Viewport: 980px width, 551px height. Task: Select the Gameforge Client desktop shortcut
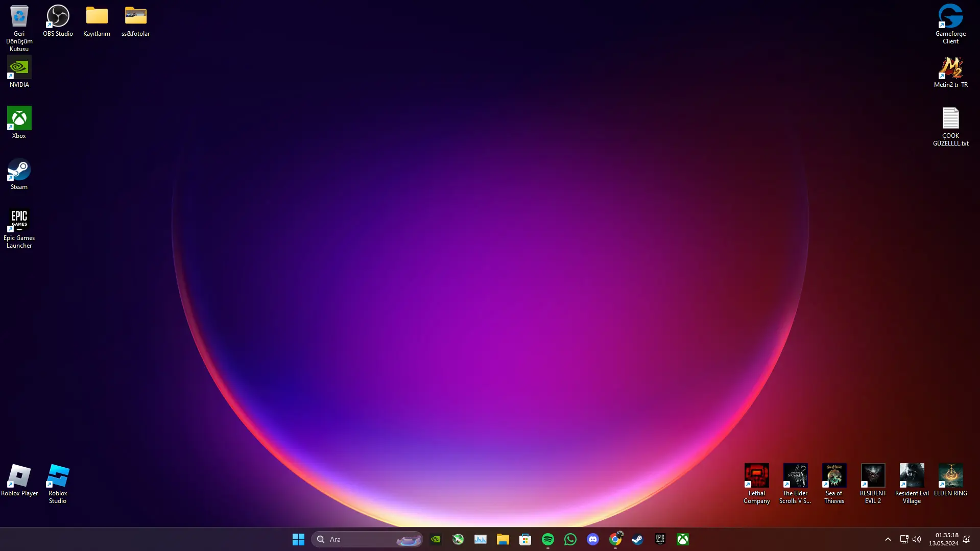pyautogui.click(x=950, y=24)
